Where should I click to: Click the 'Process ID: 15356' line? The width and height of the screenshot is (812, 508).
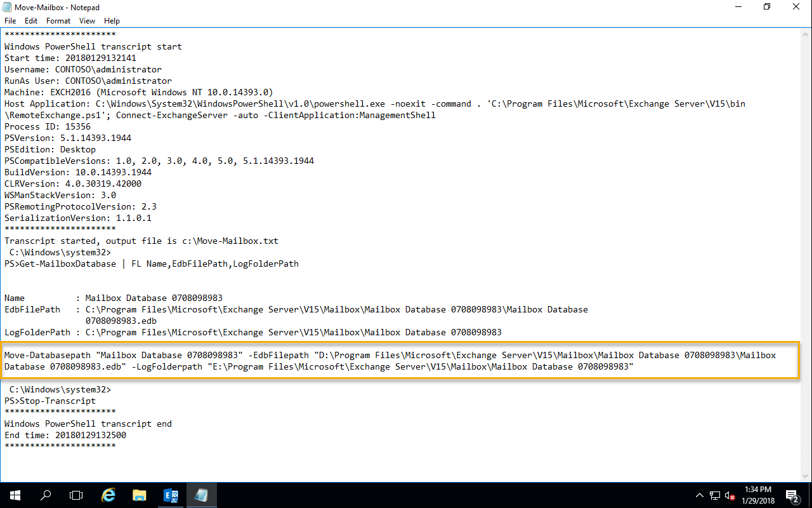(x=48, y=126)
